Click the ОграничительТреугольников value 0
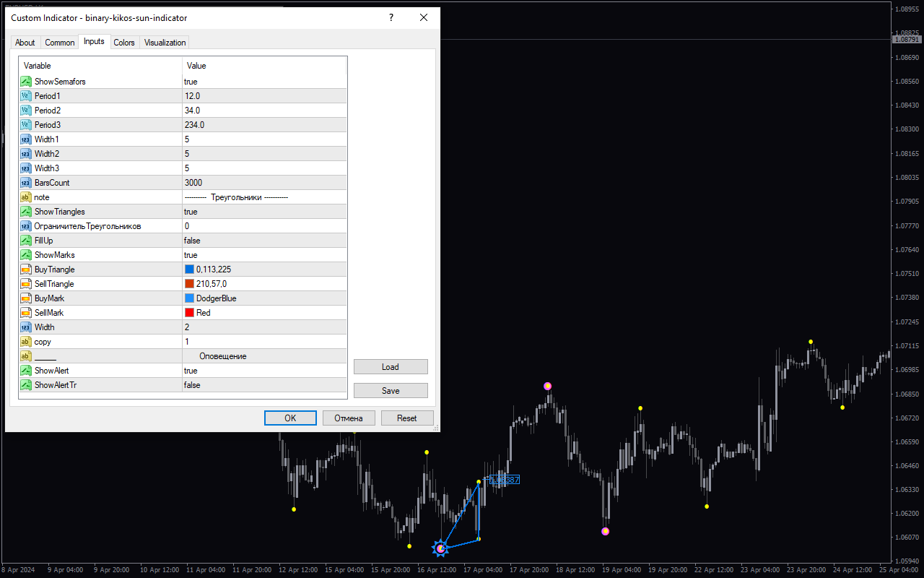 (x=264, y=226)
